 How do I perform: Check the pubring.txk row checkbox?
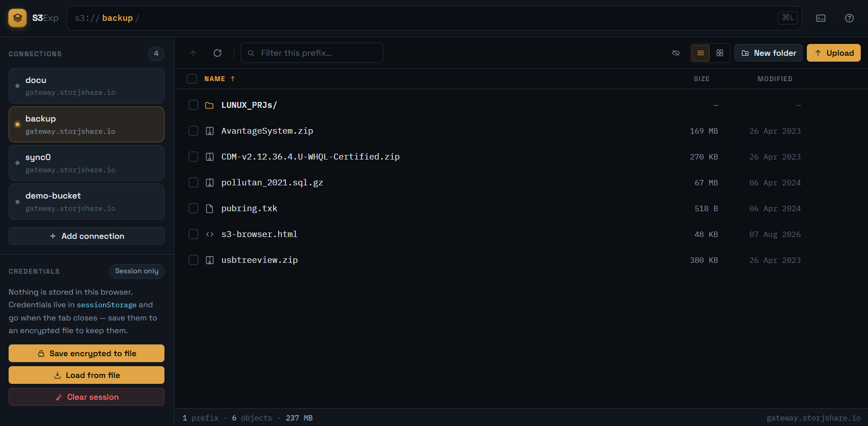click(x=193, y=208)
